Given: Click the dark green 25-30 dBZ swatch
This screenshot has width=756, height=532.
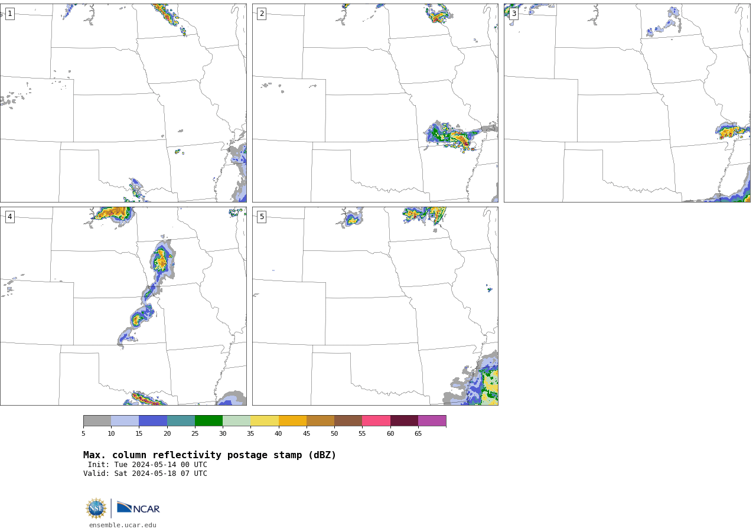Looking at the screenshot, I should [208, 421].
